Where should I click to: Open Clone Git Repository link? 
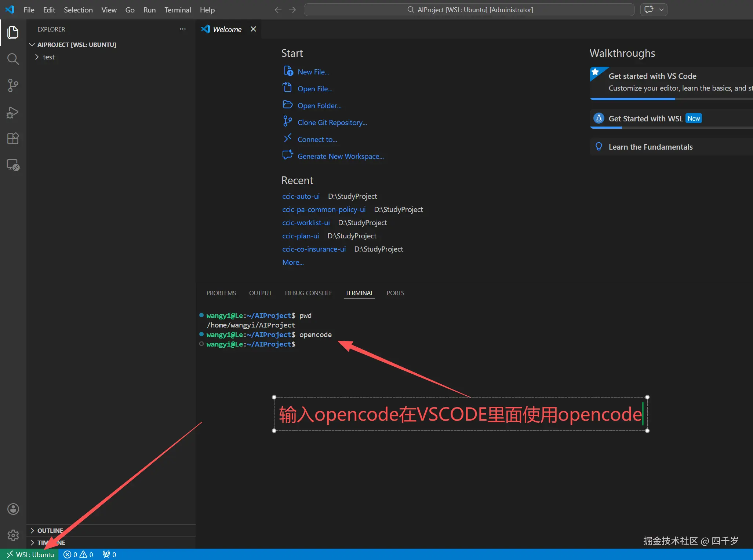click(332, 122)
